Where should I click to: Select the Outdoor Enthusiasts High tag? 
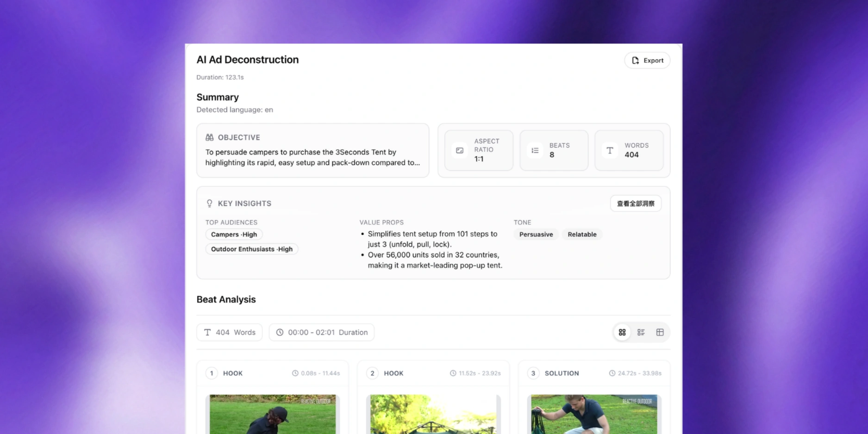(251, 249)
